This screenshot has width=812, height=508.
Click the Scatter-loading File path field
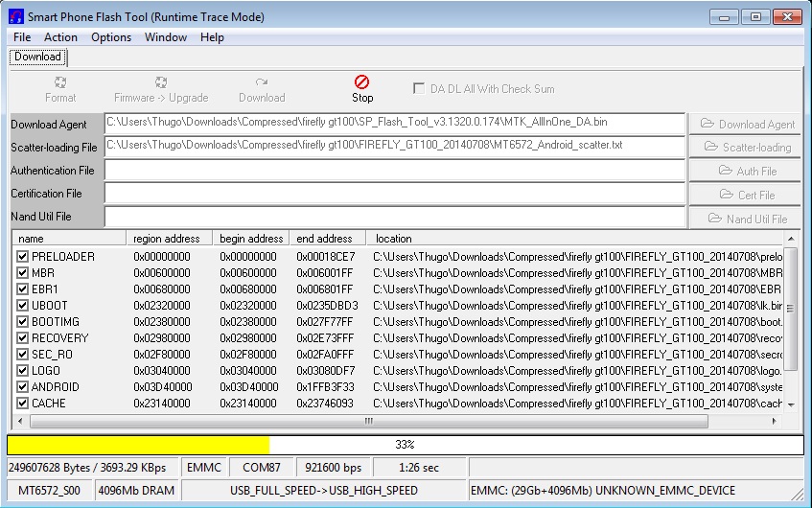[x=395, y=147]
